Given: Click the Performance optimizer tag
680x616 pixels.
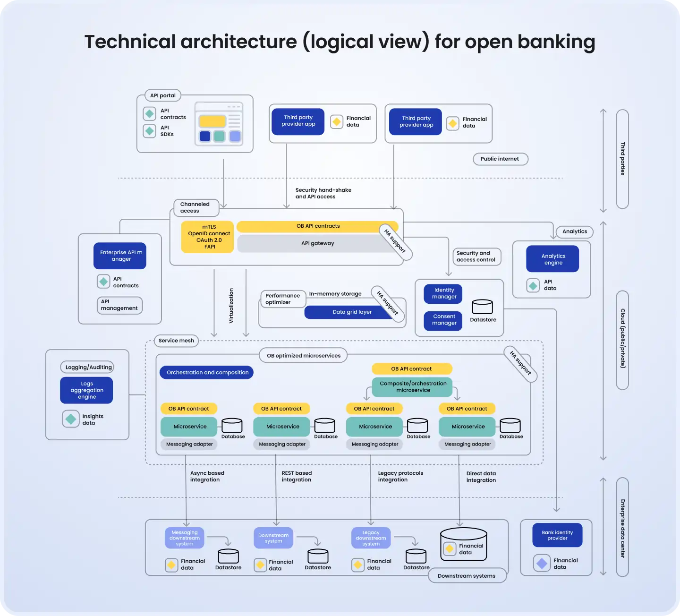Looking at the screenshot, I should point(283,299).
